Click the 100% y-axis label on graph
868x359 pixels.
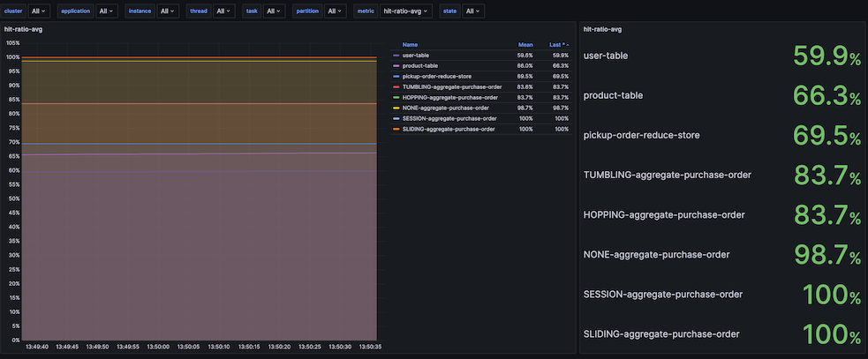(12, 57)
